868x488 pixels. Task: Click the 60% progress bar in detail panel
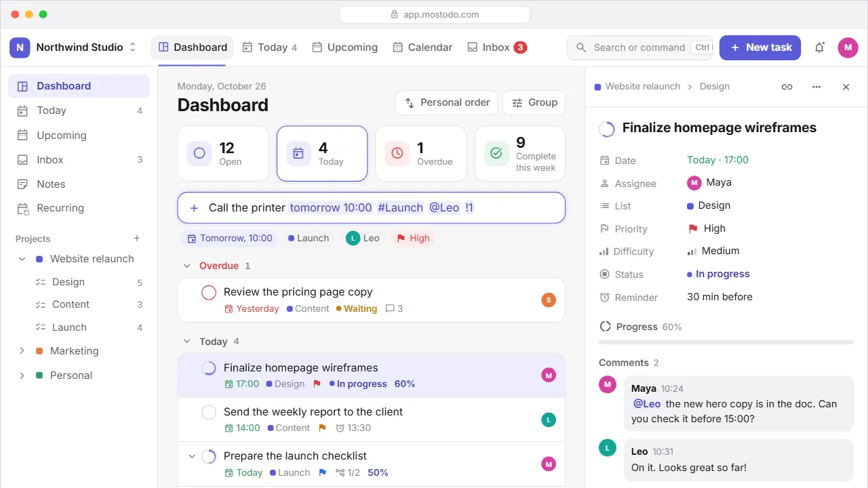click(x=726, y=342)
